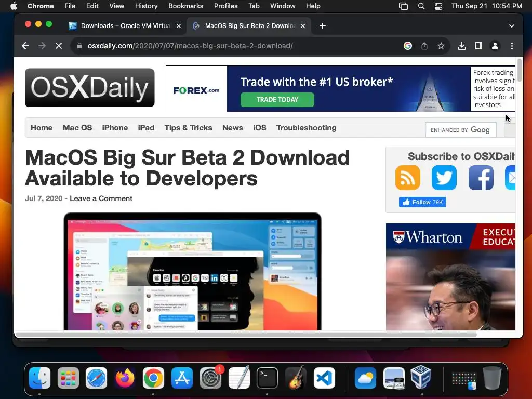Open the Profiles menu
The height and width of the screenshot is (399, 532).
(225, 6)
